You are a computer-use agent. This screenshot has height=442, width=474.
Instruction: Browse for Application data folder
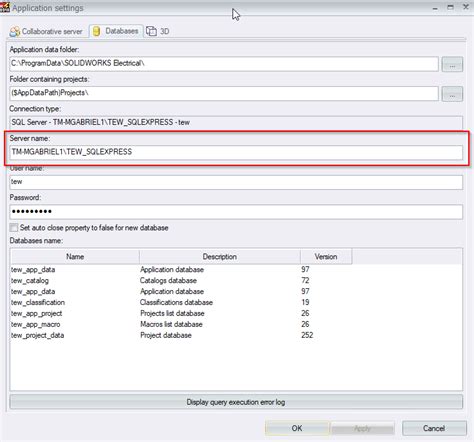[x=452, y=64]
